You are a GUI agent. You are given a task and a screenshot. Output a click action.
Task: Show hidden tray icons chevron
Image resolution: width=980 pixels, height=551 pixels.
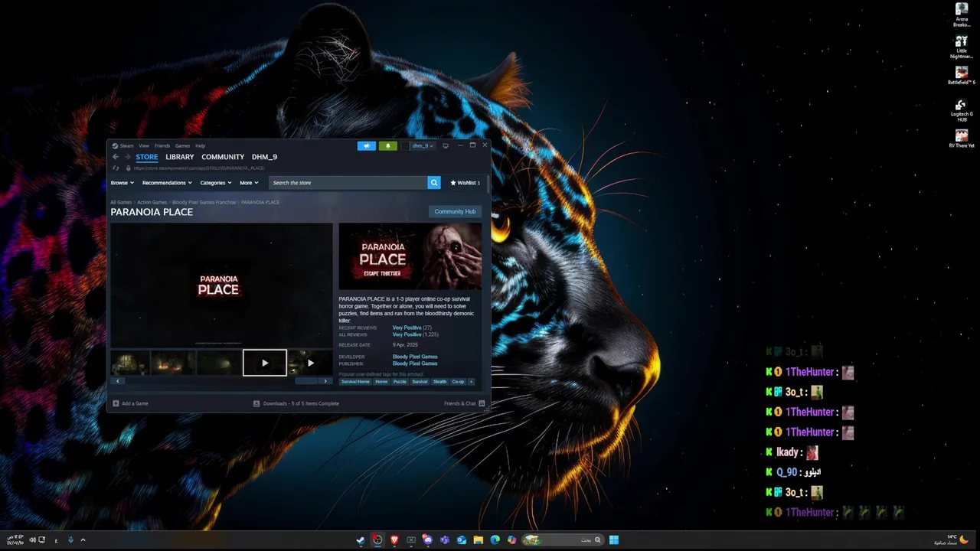(83, 540)
